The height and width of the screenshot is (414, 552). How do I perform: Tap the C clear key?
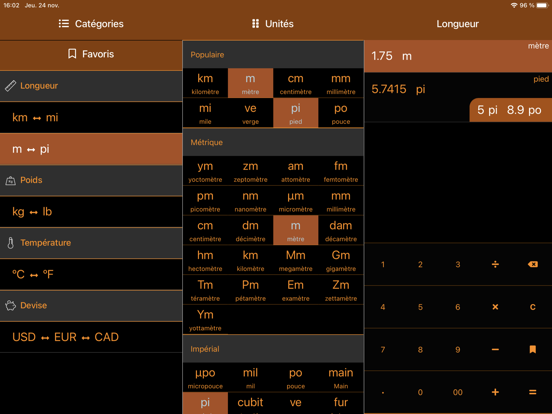pos(533,307)
